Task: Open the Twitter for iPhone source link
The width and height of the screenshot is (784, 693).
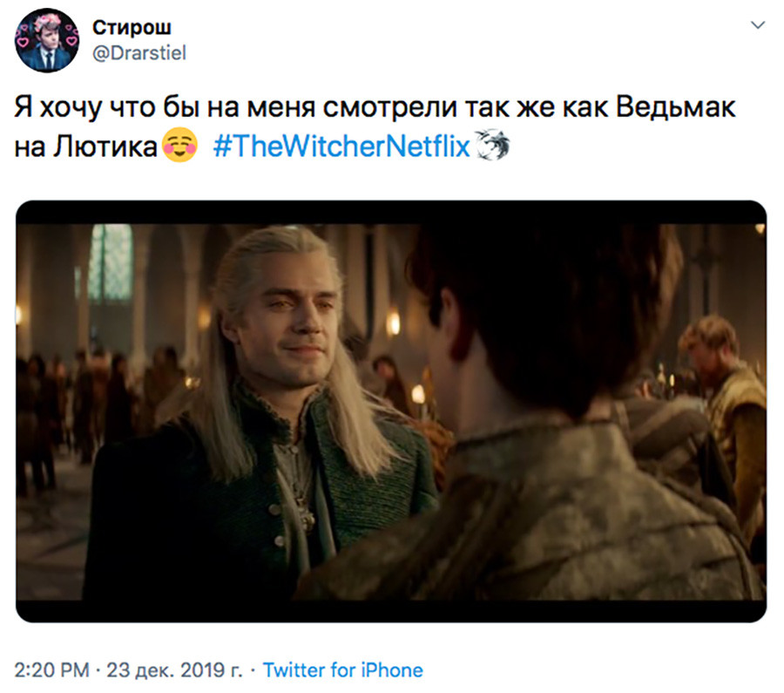Action: 343,669
